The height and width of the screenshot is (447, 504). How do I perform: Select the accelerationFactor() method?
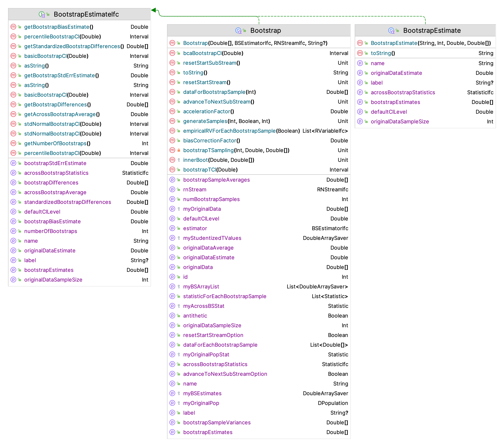tap(209, 111)
